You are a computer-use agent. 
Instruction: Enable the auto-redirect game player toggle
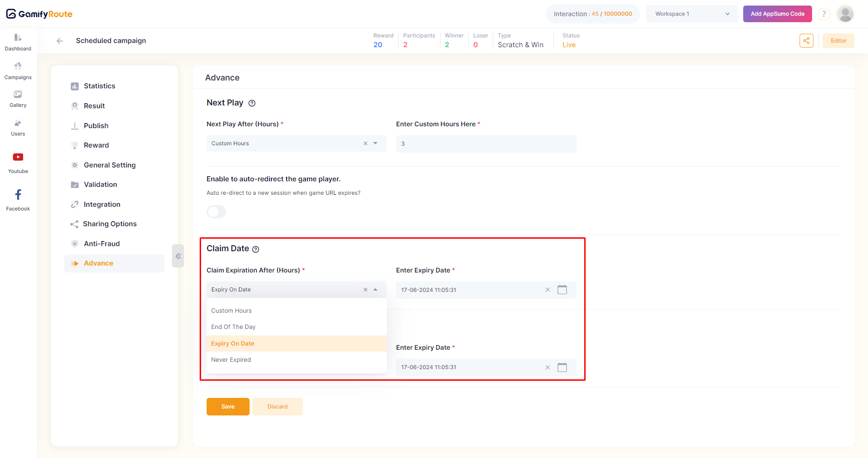click(x=216, y=212)
